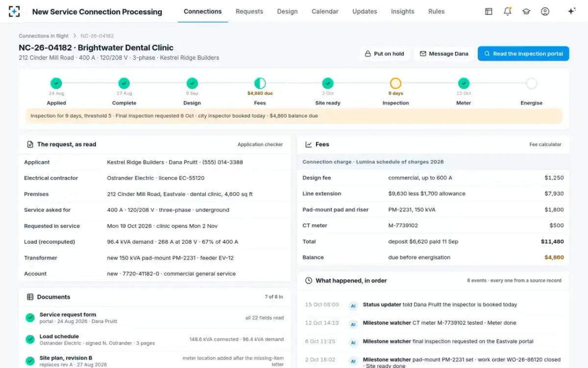Click the inspection warning banner
The height and width of the screenshot is (368, 588).
pyautogui.click(x=294, y=116)
